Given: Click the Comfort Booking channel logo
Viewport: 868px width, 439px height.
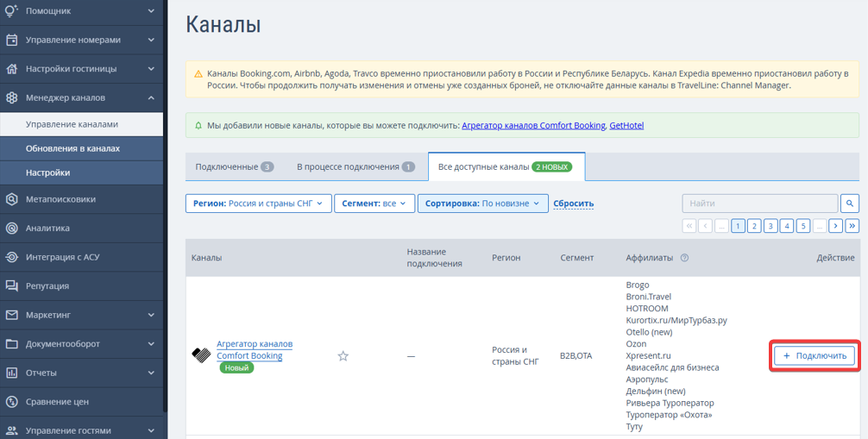Looking at the screenshot, I should (202, 354).
